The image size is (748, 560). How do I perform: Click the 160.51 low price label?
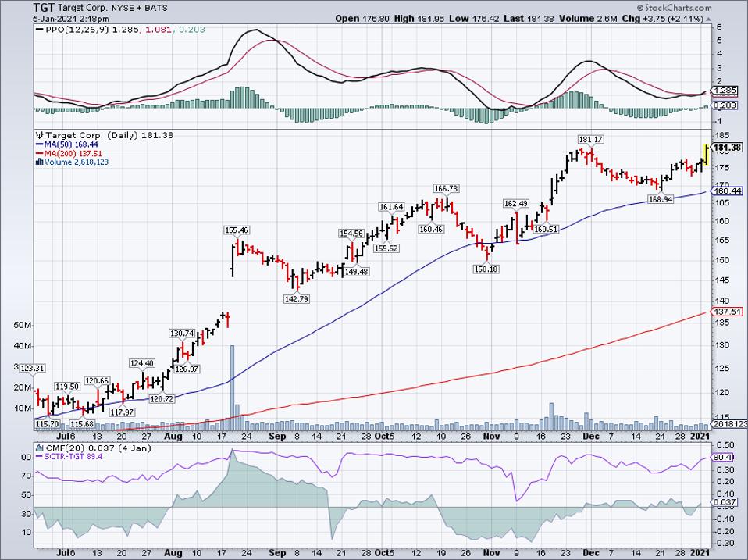546,230
